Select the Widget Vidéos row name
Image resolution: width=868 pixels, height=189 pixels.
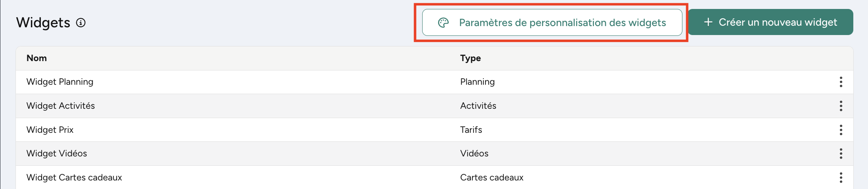click(57, 154)
